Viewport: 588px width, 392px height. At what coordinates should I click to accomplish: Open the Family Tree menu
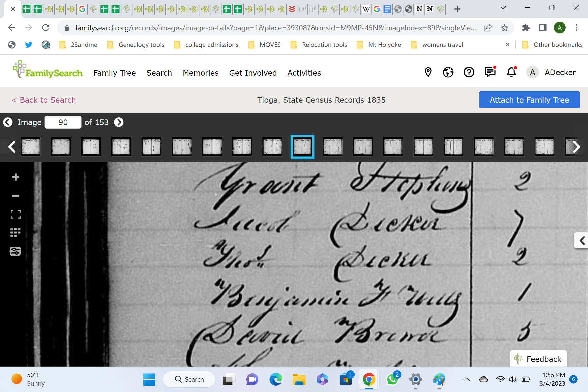114,73
